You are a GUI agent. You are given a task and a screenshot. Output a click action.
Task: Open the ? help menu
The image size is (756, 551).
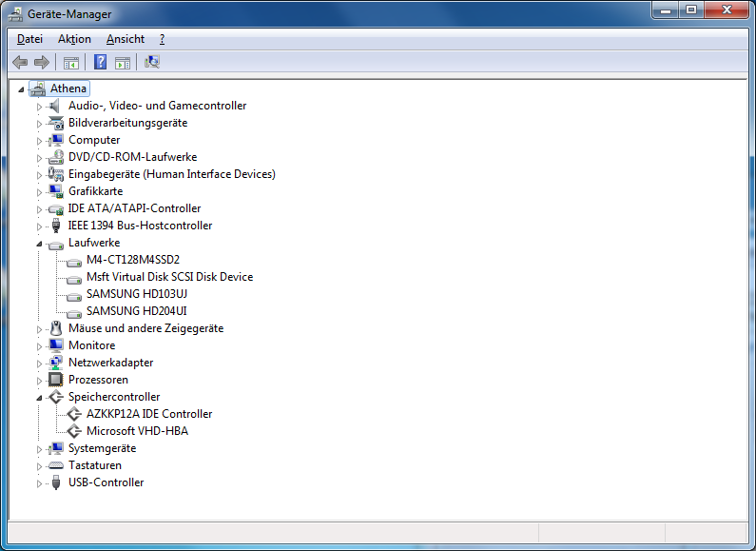point(162,39)
